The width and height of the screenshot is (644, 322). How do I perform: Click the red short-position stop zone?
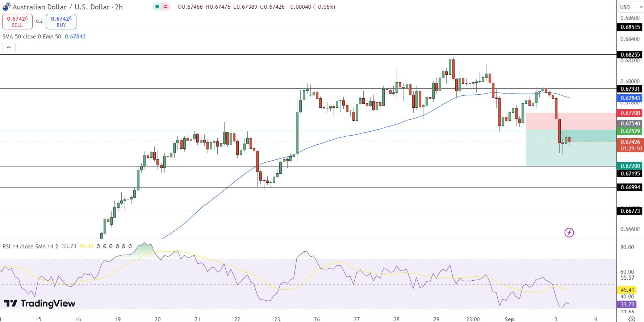point(571,121)
